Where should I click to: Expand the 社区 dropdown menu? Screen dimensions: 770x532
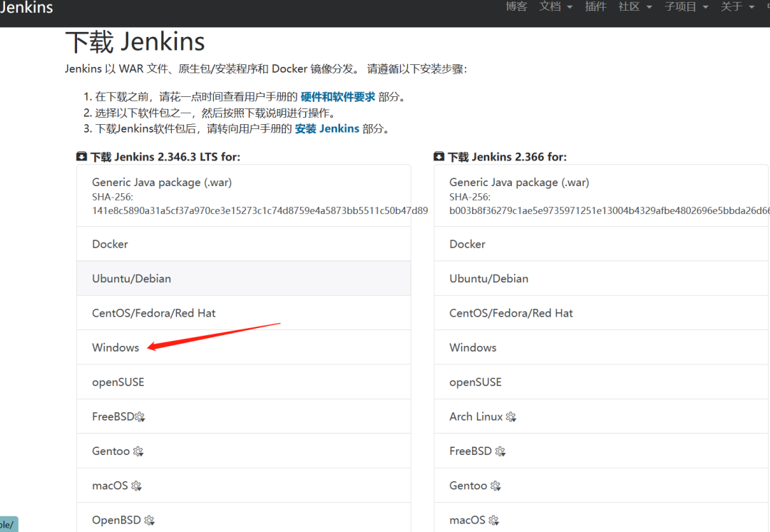635,6
